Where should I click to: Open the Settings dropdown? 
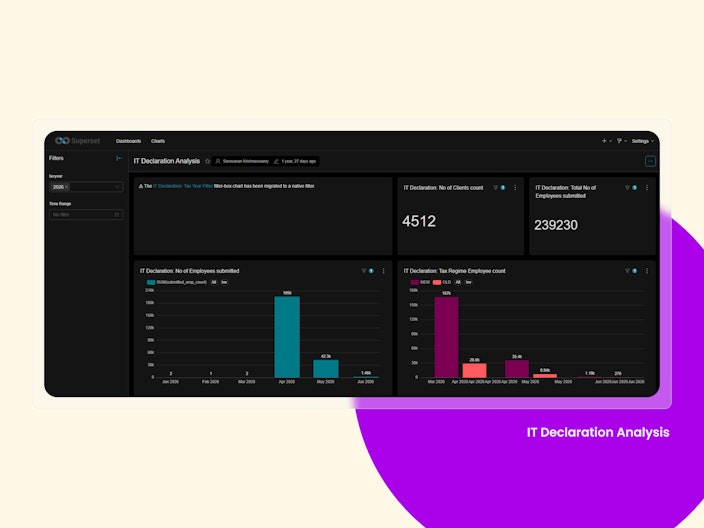642,141
